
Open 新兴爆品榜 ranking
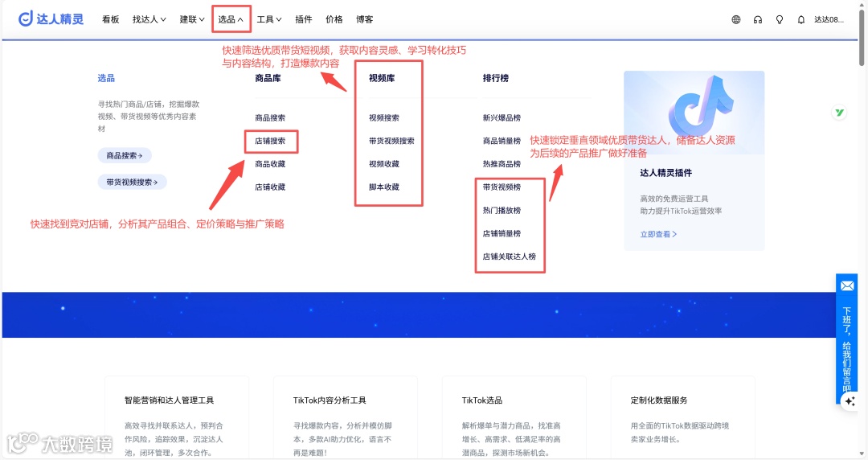tap(502, 118)
